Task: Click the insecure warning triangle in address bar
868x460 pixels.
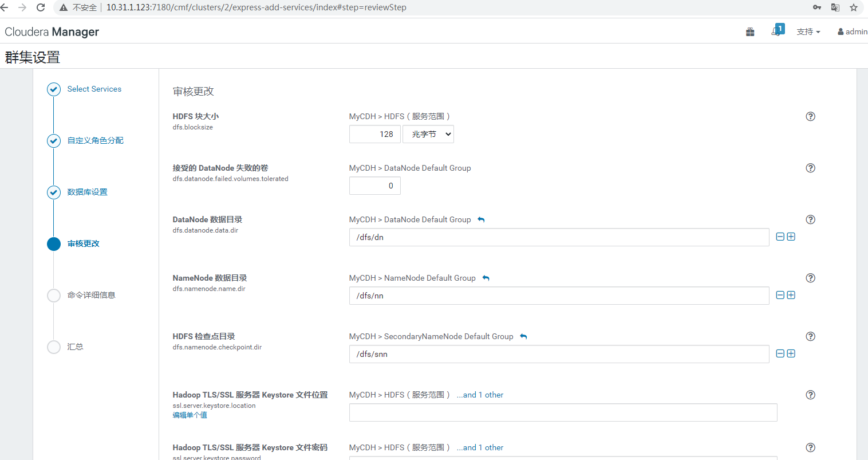Action: tap(64, 7)
